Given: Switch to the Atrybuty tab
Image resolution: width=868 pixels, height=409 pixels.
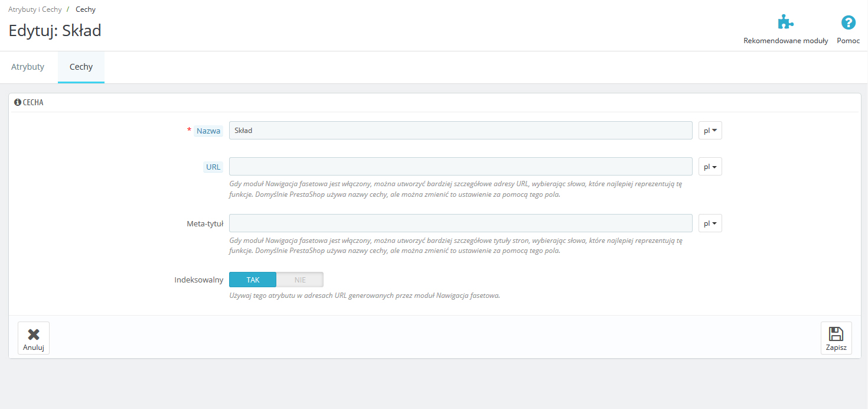Looking at the screenshot, I should click(x=28, y=67).
